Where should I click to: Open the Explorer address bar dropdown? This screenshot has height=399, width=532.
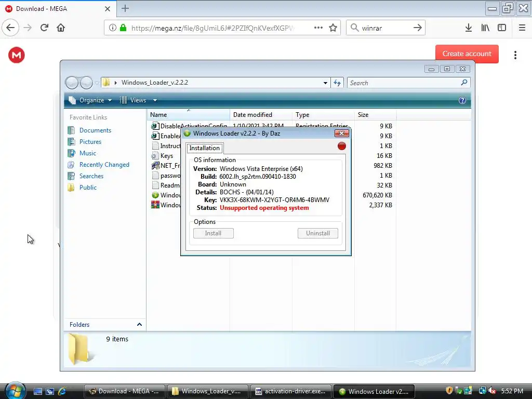pyautogui.click(x=325, y=83)
